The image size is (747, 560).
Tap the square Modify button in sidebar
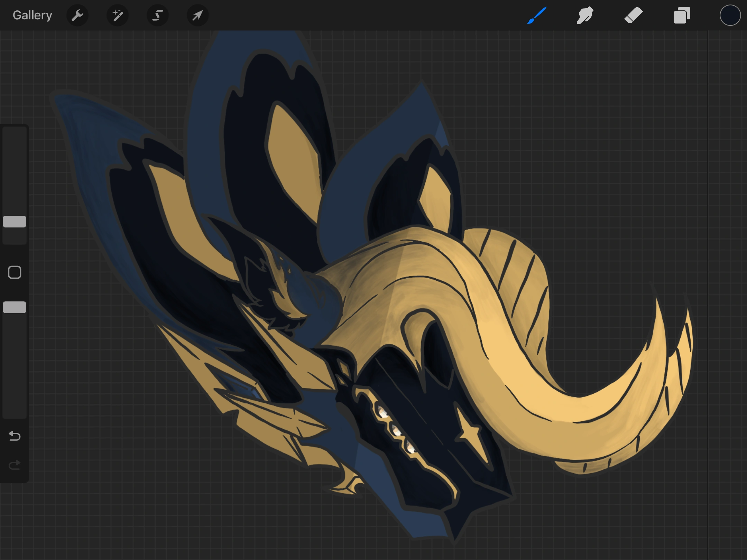click(15, 272)
